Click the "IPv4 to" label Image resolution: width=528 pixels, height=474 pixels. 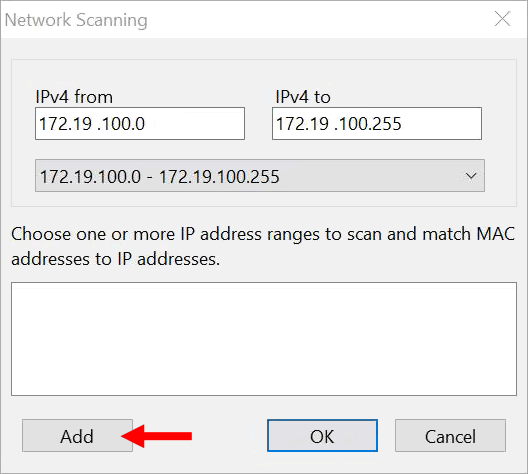(x=303, y=97)
